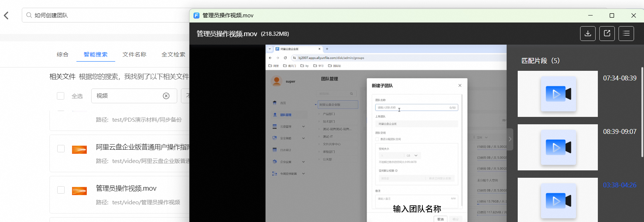The height and width of the screenshot is (222, 644).
Task: Click the 全选 label
Action: coord(77,96)
